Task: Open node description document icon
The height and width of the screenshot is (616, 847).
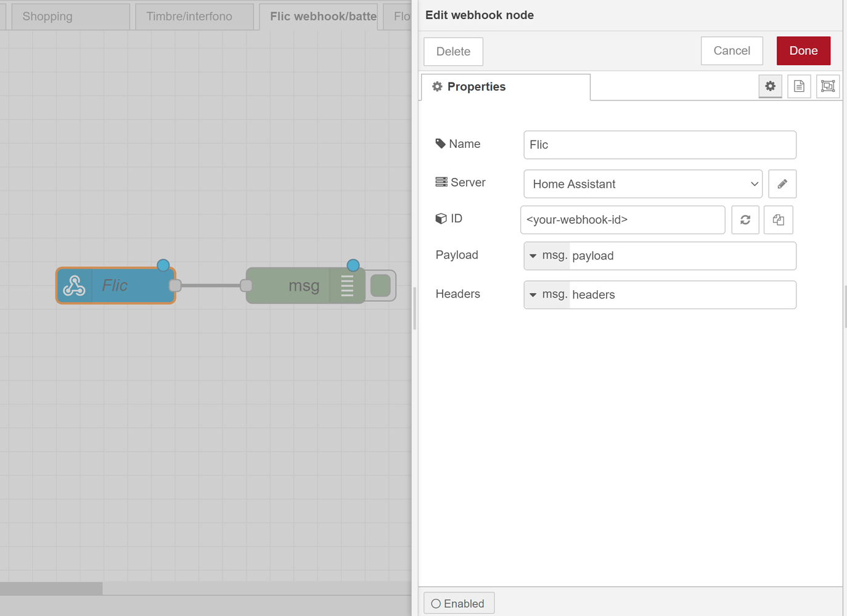Action: tap(799, 86)
